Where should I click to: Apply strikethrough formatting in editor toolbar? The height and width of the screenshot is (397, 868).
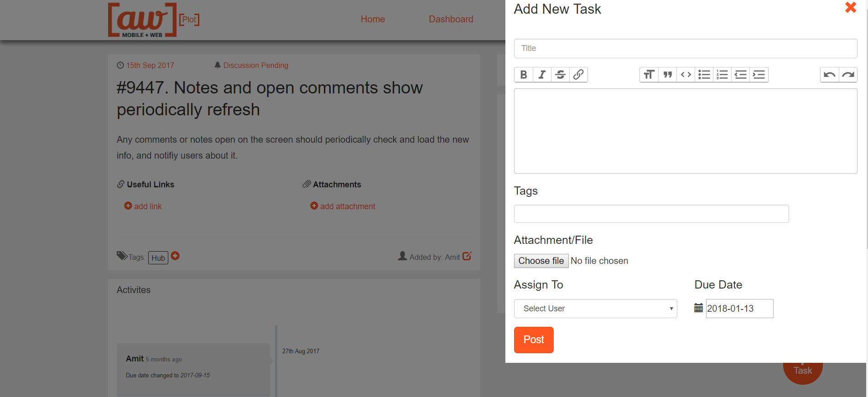pyautogui.click(x=560, y=75)
